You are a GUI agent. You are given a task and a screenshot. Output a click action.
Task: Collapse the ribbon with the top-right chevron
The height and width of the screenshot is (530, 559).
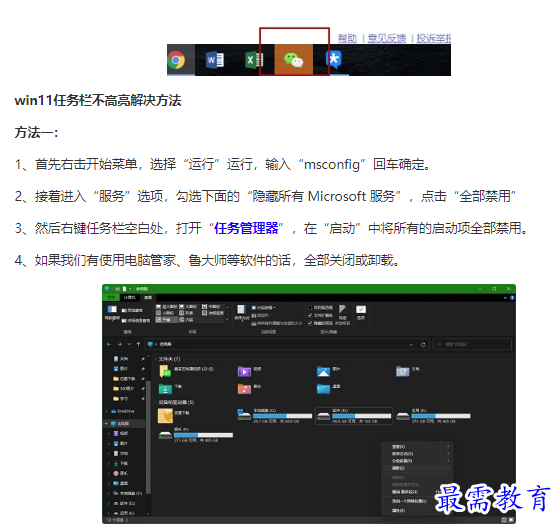point(506,298)
